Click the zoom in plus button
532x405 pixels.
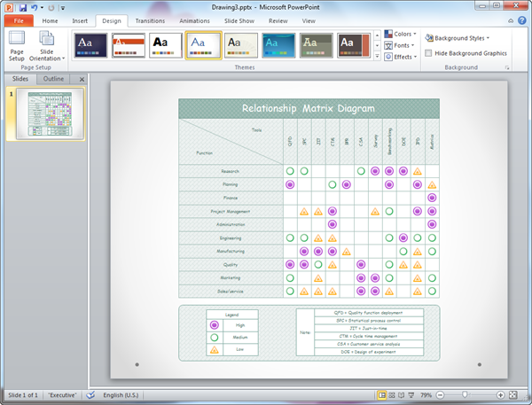coord(502,394)
